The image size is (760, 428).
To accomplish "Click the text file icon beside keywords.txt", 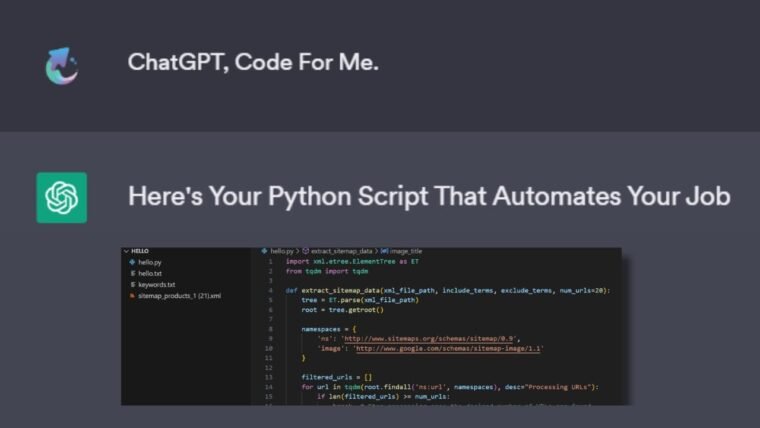I will point(132,285).
